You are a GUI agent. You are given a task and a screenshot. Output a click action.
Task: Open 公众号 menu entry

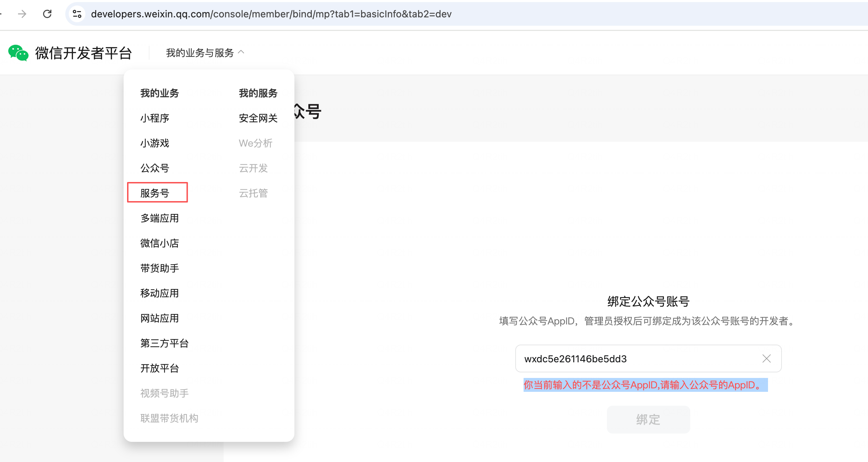pos(155,168)
